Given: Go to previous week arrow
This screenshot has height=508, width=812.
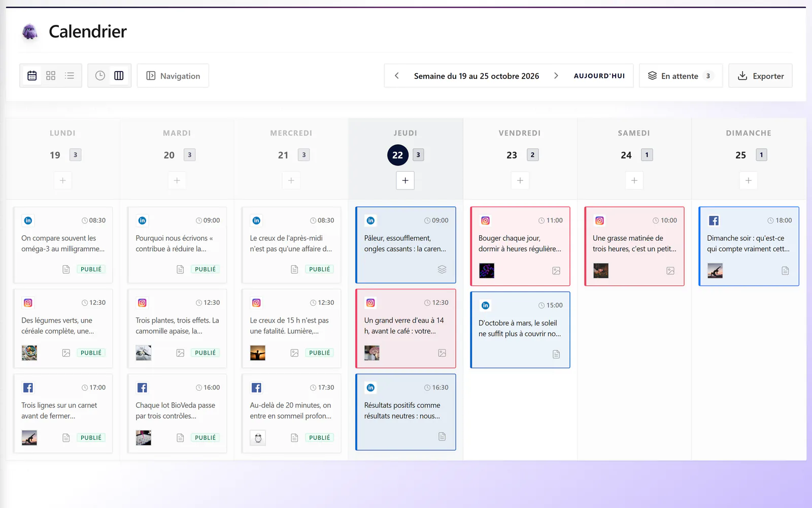Looking at the screenshot, I should tap(397, 76).
